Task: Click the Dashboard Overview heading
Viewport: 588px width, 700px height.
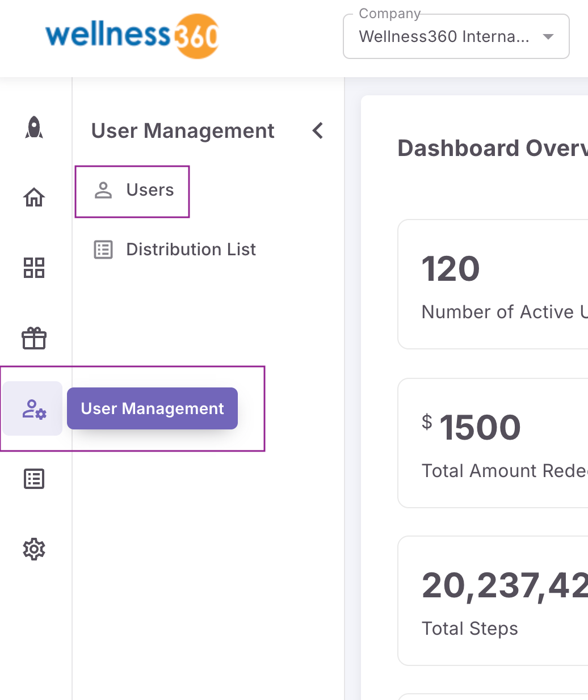Action: [x=493, y=148]
